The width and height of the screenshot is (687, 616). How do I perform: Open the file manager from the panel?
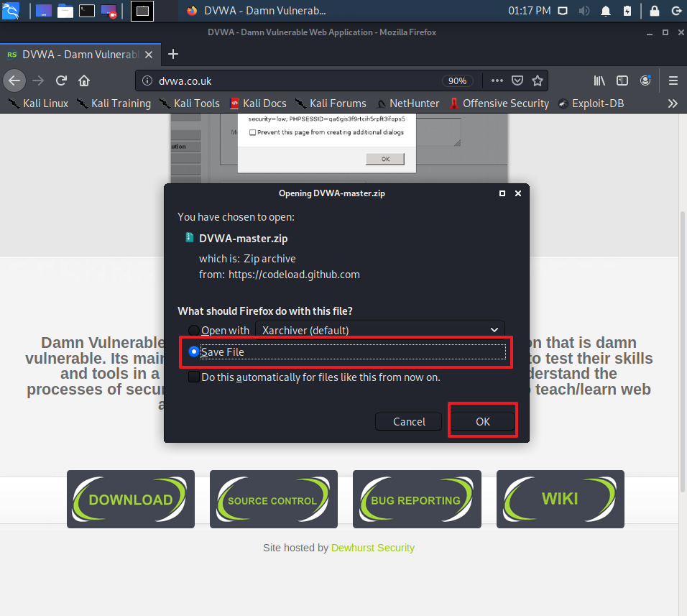(65, 11)
